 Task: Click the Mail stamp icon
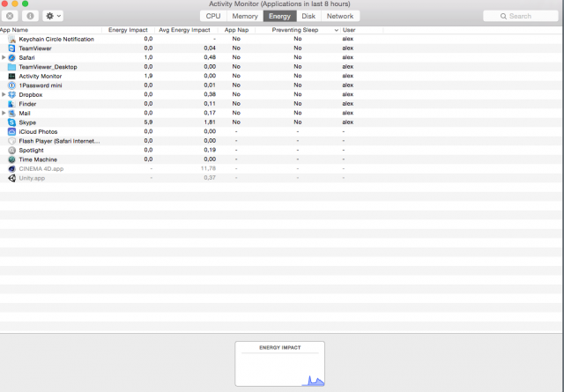click(x=11, y=114)
